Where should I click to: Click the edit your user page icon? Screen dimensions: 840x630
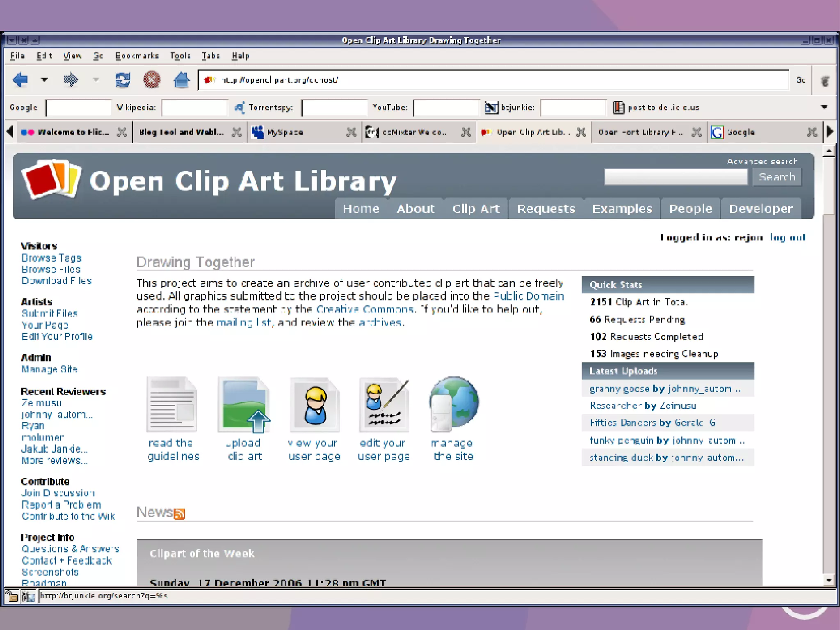[384, 405]
